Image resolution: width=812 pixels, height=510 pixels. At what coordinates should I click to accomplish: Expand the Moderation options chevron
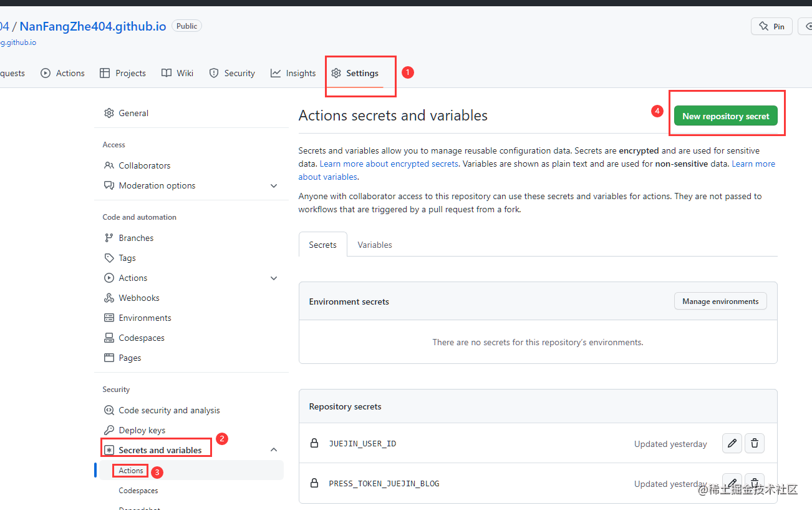coord(274,185)
